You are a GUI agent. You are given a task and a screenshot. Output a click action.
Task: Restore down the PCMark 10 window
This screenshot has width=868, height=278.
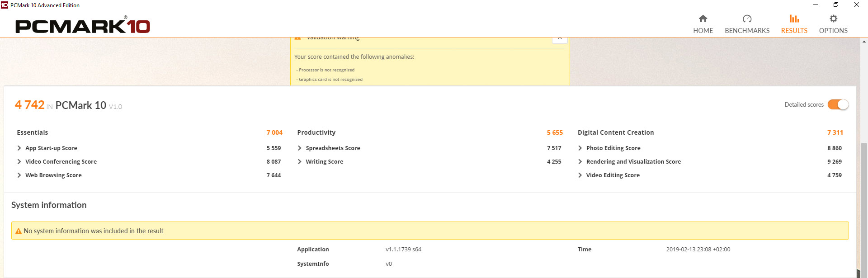[x=836, y=5]
